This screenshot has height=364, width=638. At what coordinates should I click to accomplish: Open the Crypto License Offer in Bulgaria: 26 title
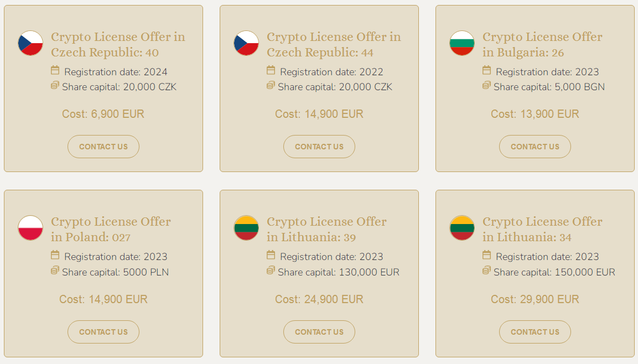pos(542,44)
